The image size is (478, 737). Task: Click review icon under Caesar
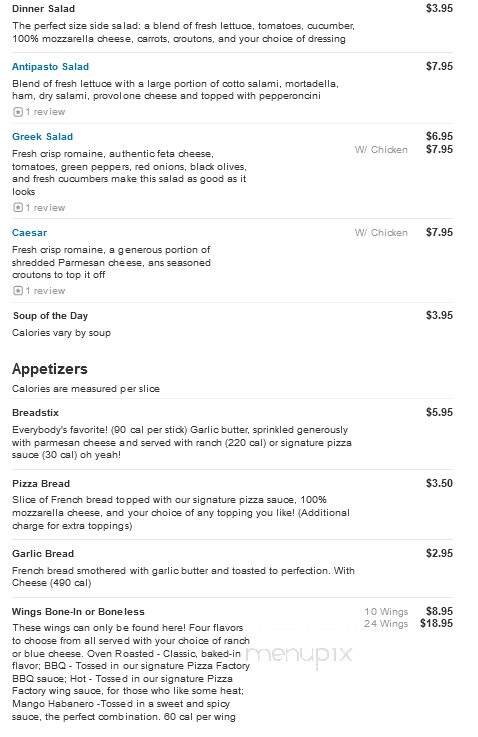click(18, 291)
